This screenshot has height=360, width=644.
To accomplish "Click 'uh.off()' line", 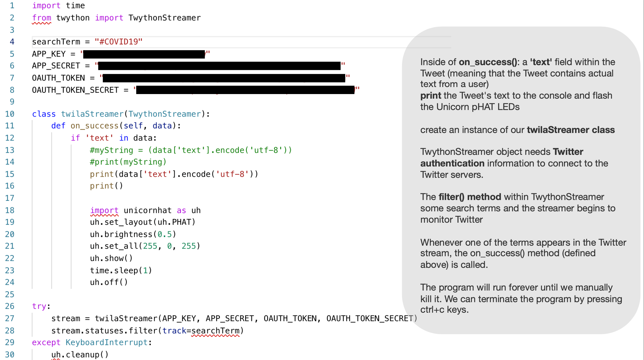I will pyautogui.click(x=109, y=282).
